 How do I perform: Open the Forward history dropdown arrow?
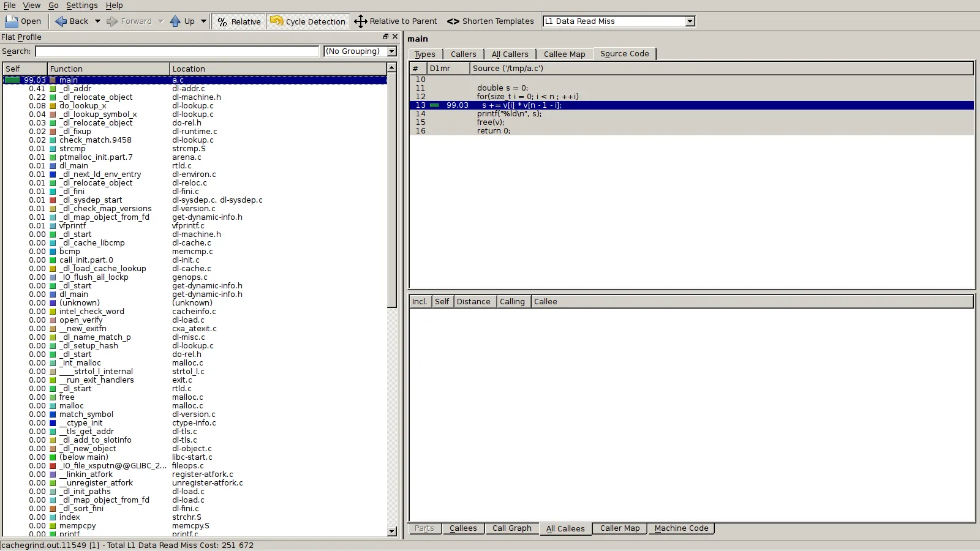161,21
